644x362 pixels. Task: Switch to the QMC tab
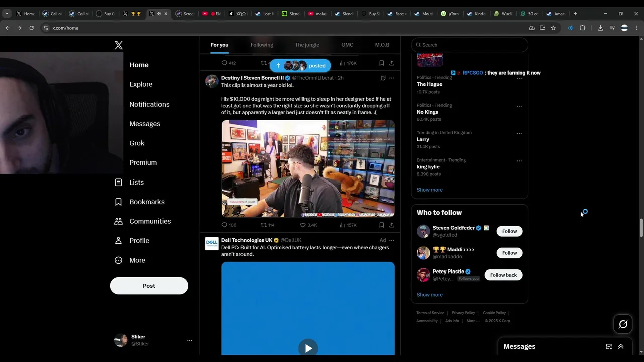(x=347, y=45)
